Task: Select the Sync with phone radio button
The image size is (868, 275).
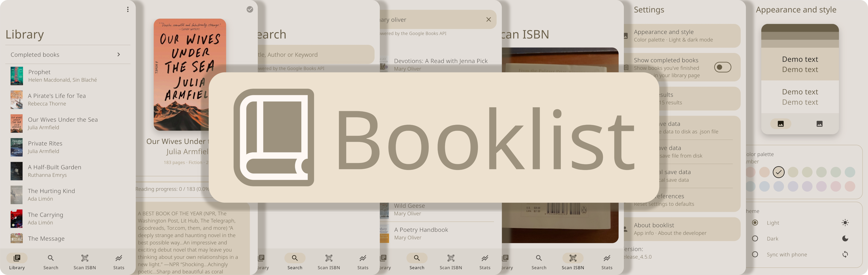Action: tap(755, 254)
